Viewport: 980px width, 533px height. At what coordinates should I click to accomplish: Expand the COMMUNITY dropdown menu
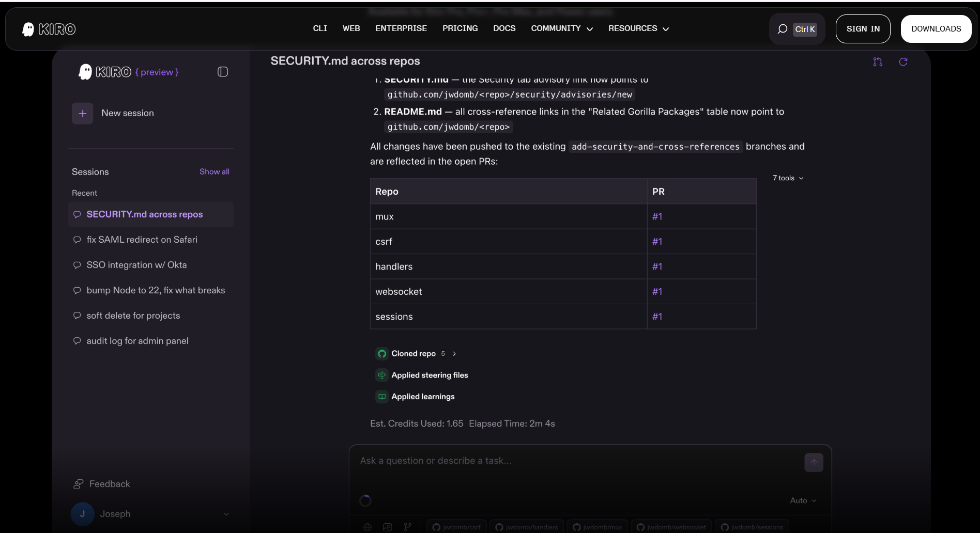562,28
